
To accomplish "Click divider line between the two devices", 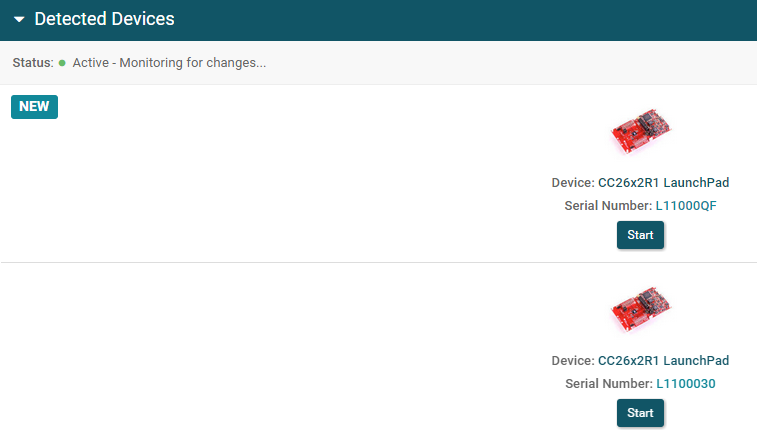I will (x=378, y=263).
